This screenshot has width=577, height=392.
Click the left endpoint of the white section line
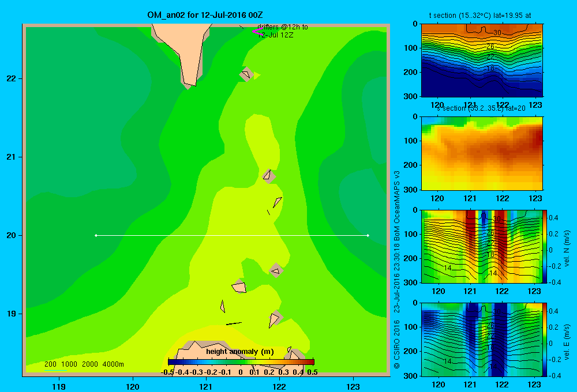click(96, 235)
